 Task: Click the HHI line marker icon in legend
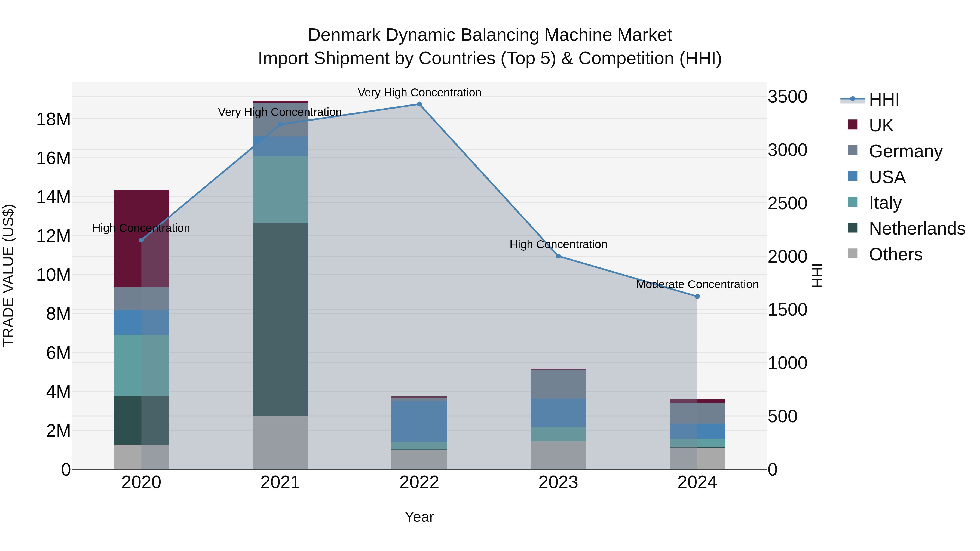pyautogui.click(x=853, y=99)
